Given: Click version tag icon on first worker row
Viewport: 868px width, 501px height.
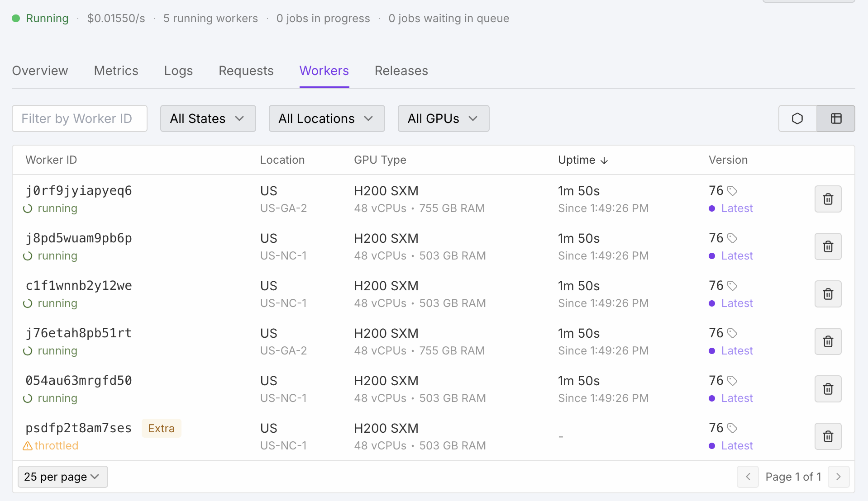Looking at the screenshot, I should (x=732, y=191).
